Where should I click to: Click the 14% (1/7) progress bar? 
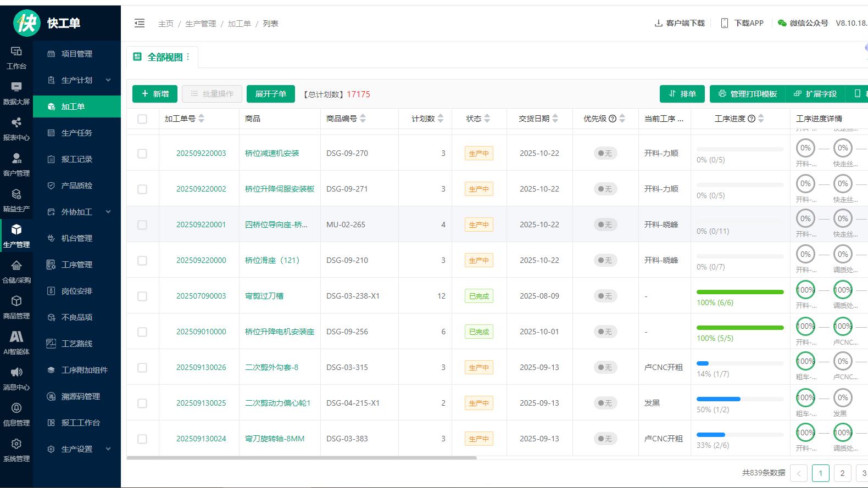pyautogui.click(x=739, y=363)
